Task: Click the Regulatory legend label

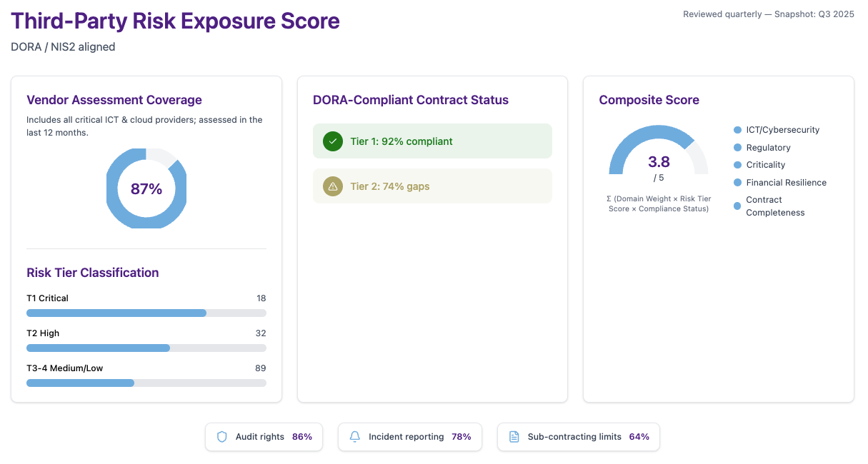Action: click(x=769, y=148)
